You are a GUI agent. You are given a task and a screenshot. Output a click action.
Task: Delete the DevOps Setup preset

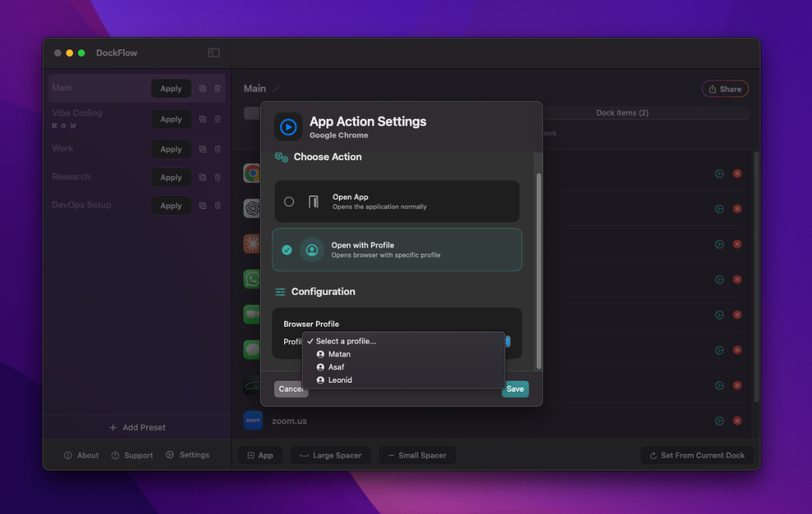[x=217, y=206]
